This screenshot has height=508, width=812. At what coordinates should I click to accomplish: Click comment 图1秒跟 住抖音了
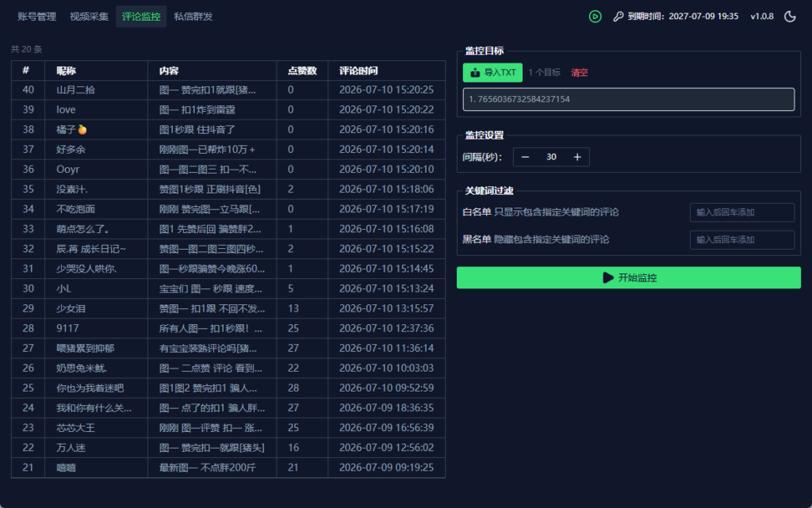click(x=197, y=130)
